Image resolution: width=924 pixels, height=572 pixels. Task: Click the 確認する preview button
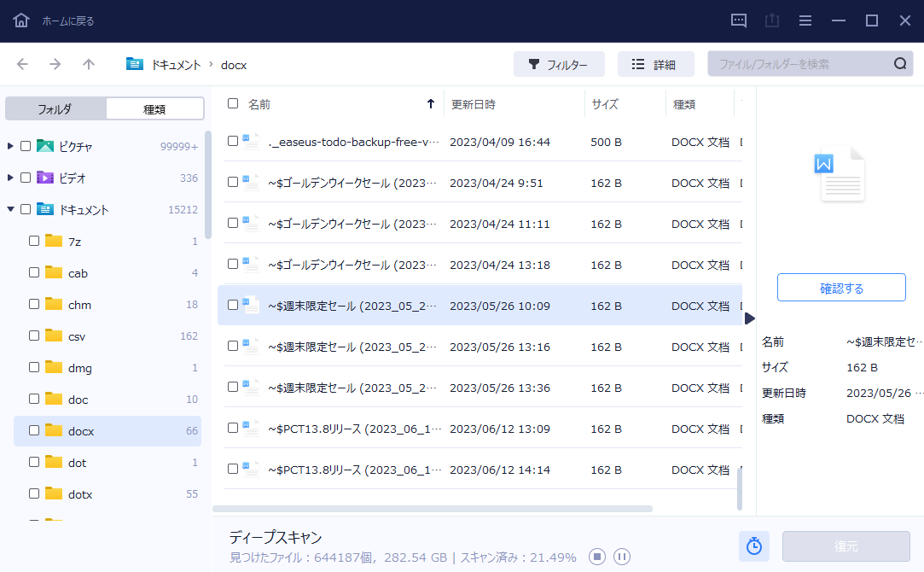[840, 287]
